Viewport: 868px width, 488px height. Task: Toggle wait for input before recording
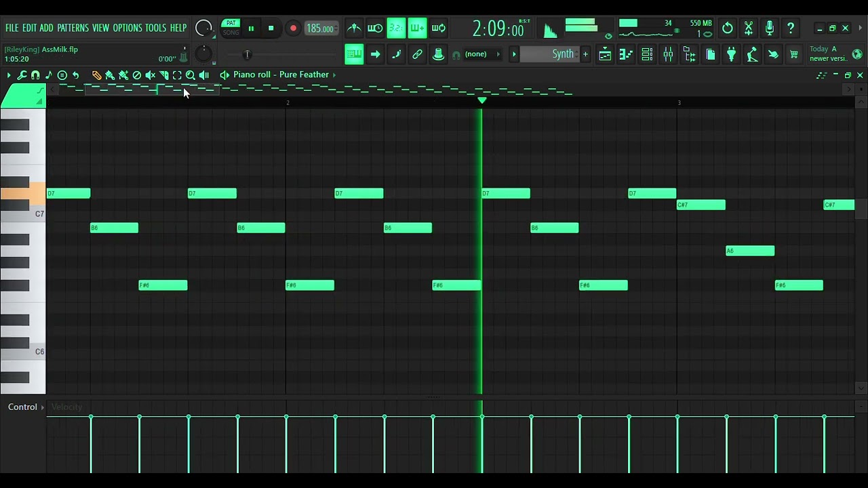374,28
